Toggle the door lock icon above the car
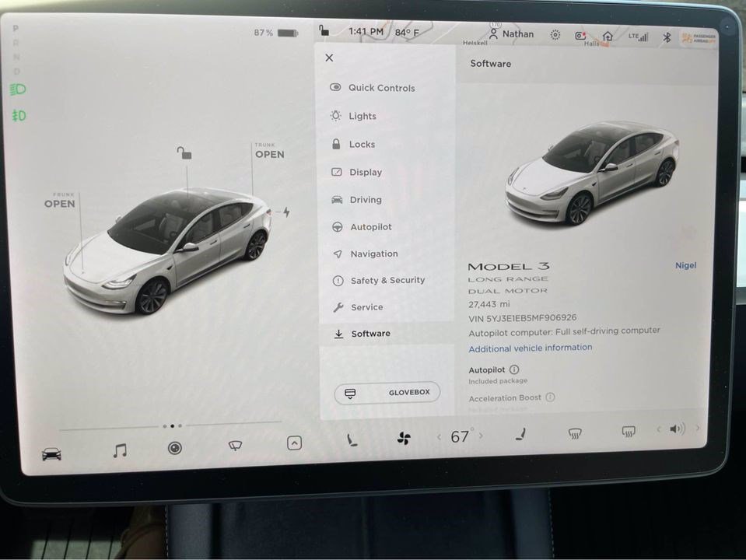This screenshot has height=560, width=746. 184,153
